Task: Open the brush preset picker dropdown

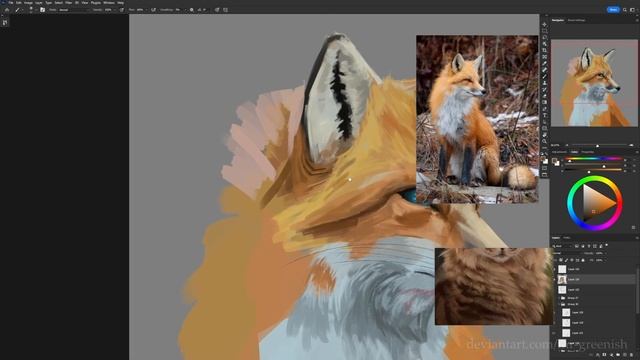Action: pyautogui.click(x=31, y=10)
